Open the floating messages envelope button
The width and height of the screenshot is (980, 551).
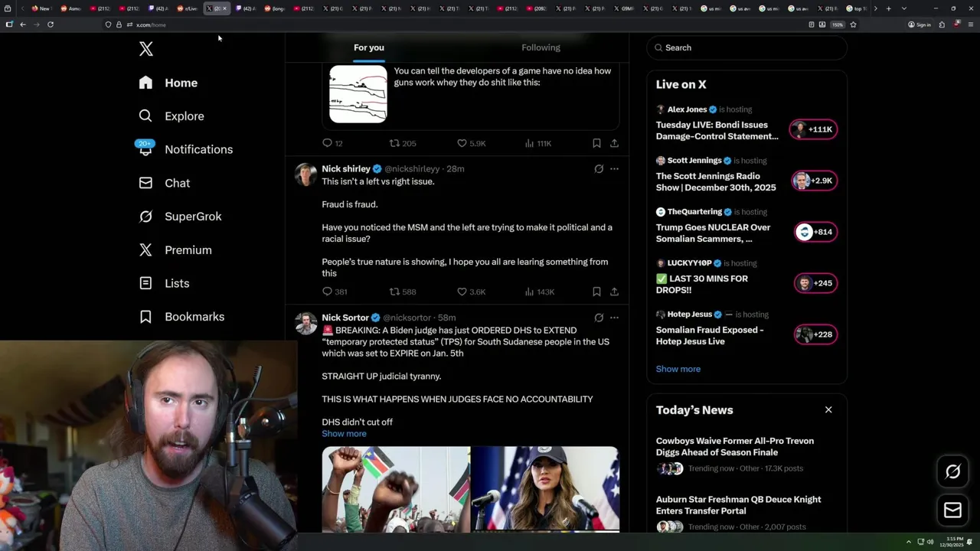952,510
